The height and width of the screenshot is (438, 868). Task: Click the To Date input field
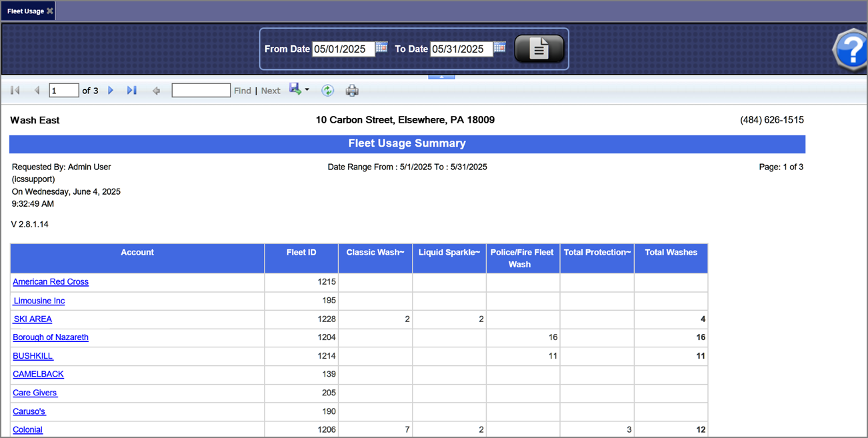pyautogui.click(x=461, y=49)
